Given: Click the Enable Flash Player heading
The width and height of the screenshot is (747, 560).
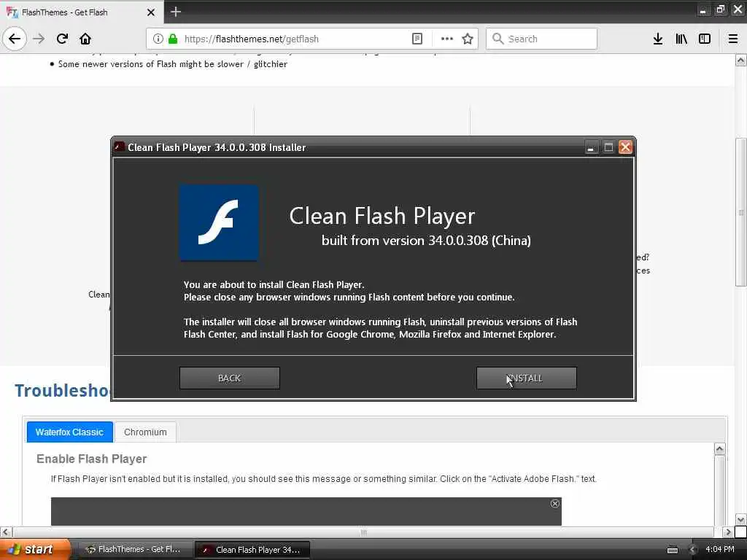Looking at the screenshot, I should (x=91, y=459).
